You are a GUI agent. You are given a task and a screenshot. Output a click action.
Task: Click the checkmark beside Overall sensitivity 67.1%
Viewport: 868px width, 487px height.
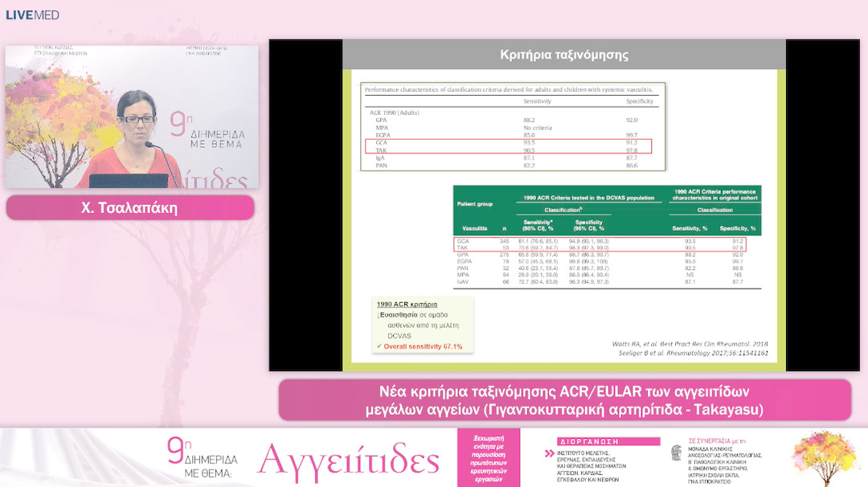pyautogui.click(x=379, y=346)
